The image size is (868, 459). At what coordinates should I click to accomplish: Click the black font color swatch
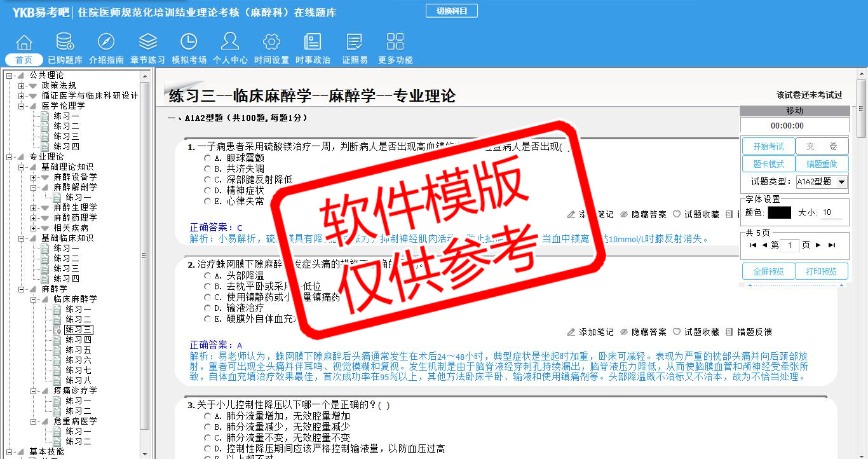pos(779,213)
